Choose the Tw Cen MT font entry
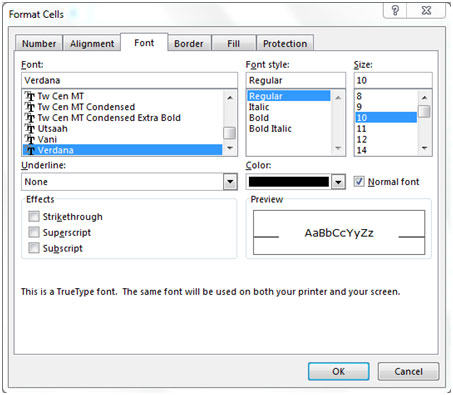The height and width of the screenshot is (395, 453). 122,96
